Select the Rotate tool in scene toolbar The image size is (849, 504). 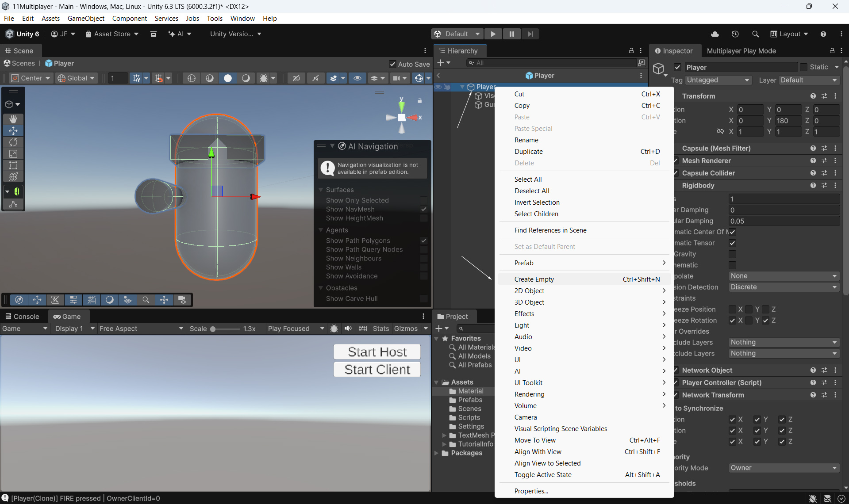(x=13, y=142)
